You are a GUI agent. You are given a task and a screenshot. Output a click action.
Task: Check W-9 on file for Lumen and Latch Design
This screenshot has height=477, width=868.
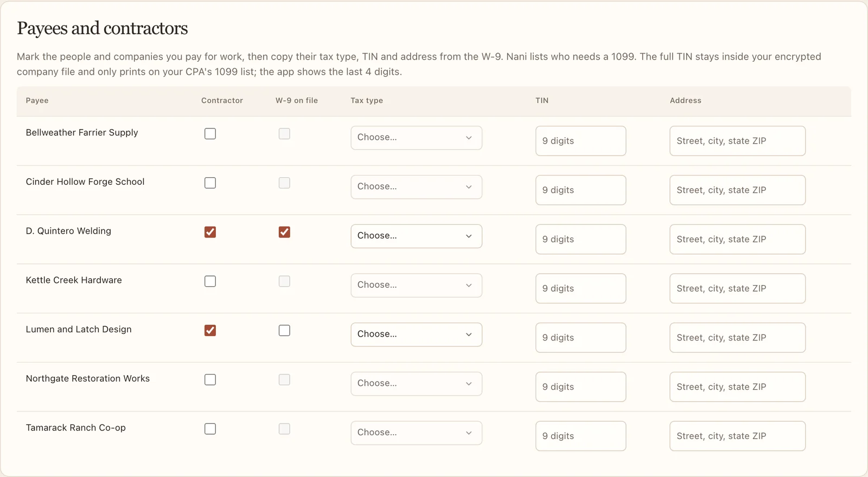click(284, 331)
